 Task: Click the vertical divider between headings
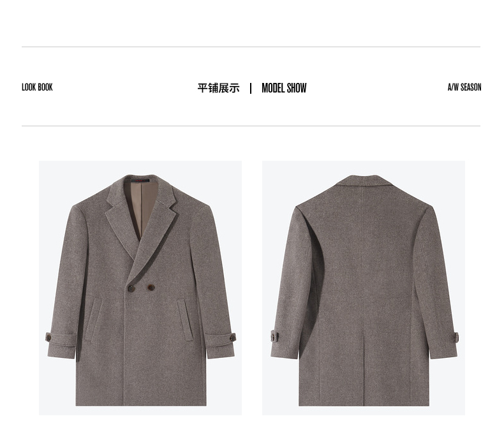(251, 88)
